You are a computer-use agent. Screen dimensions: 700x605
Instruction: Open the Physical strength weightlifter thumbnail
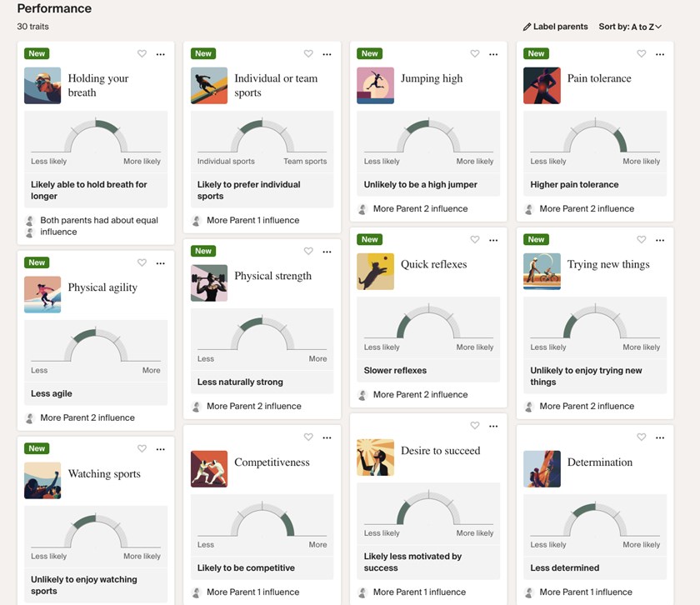[208, 282]
